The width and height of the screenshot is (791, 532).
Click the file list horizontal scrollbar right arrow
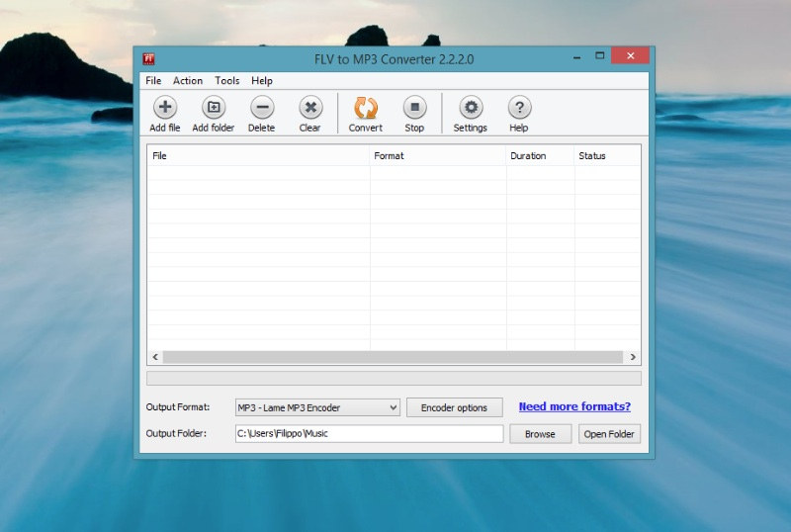point(633,357)
